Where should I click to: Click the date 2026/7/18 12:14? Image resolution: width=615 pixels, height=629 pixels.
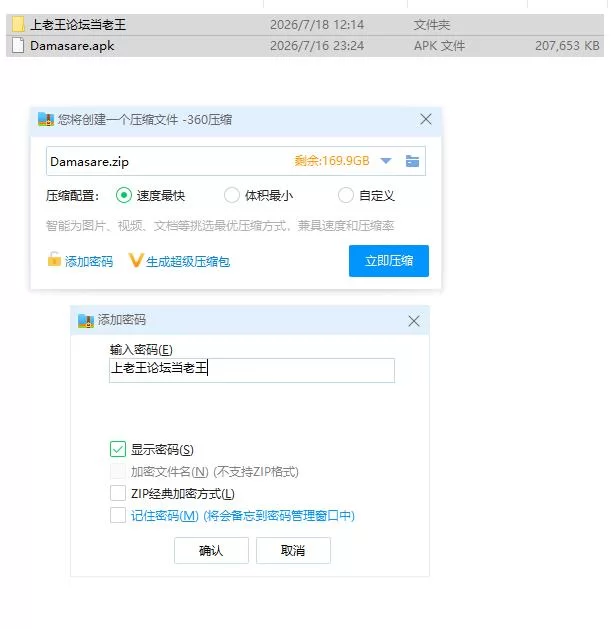(x=317, y=25)
